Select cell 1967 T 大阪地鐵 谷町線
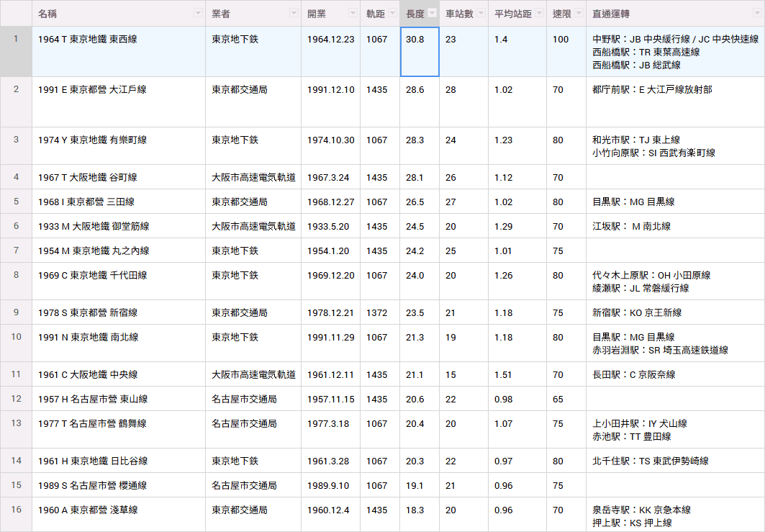The width and height of the screenshot is (765, 532). coord(119,177)
